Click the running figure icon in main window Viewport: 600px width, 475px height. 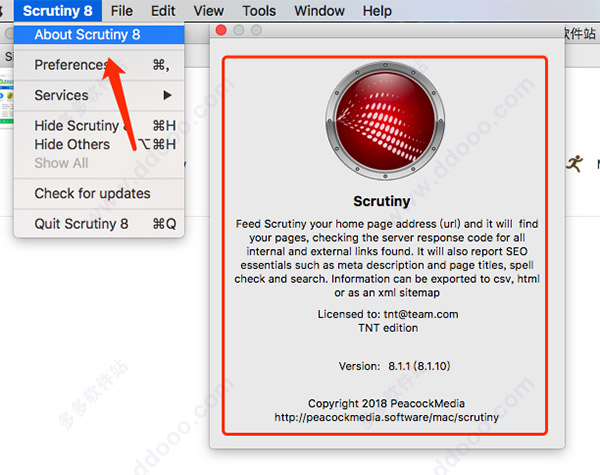pyautogui.click(x=574, y=164)
